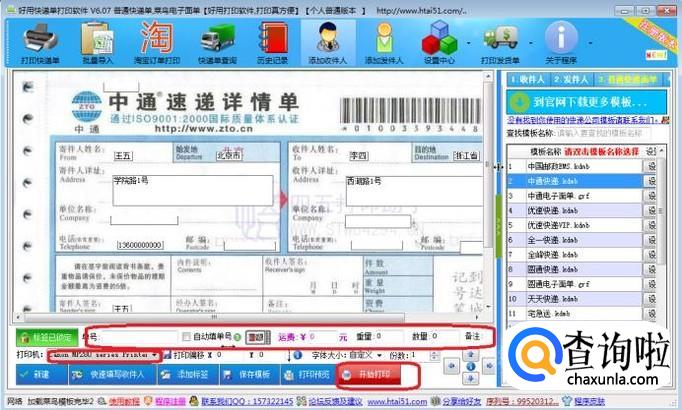682x410 pixels.
Task: Open 淘宝订单打印 Taobao order printing
Action: [x=157, y=43]
